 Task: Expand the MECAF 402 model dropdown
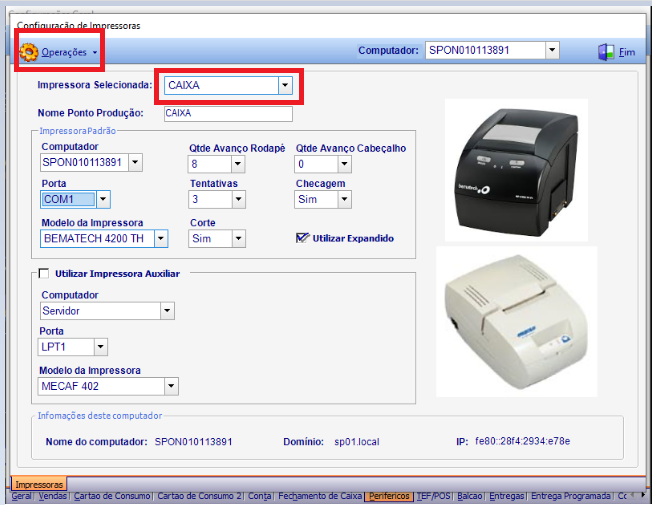coord(171,386)
